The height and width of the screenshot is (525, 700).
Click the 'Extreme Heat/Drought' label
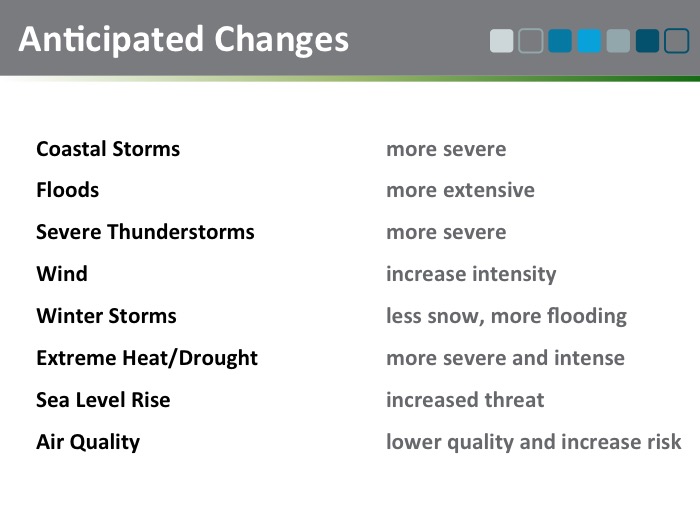tap(147, 358)
